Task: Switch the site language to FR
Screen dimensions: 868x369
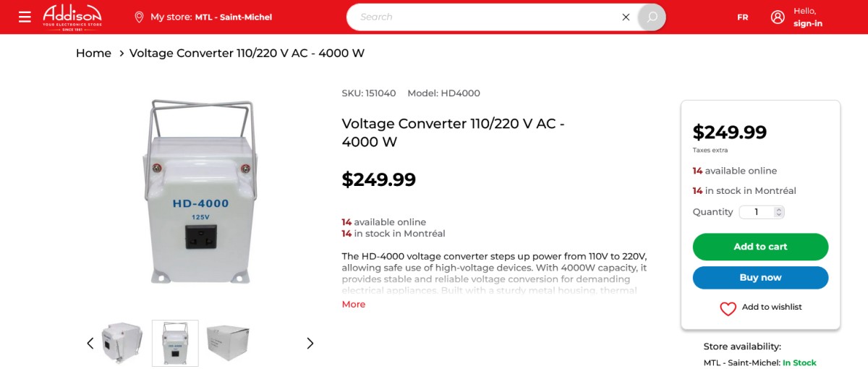Action: (x=742, y=17)
